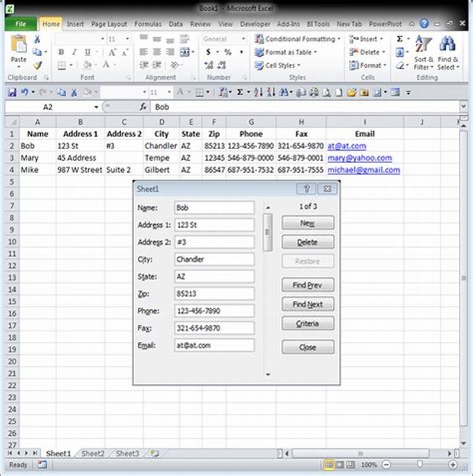This screenshot has width=473, height=476.
Task: Click inside the Phone field of the form
Action: (x=214, y=310)
